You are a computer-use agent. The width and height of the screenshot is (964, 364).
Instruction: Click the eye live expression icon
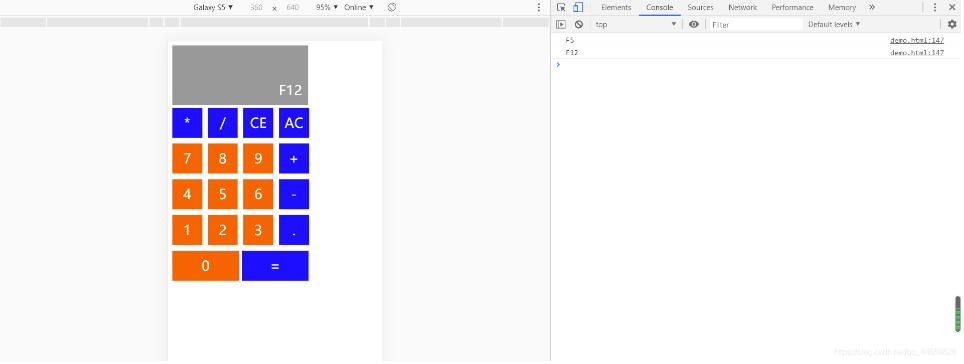pos(693,25)
